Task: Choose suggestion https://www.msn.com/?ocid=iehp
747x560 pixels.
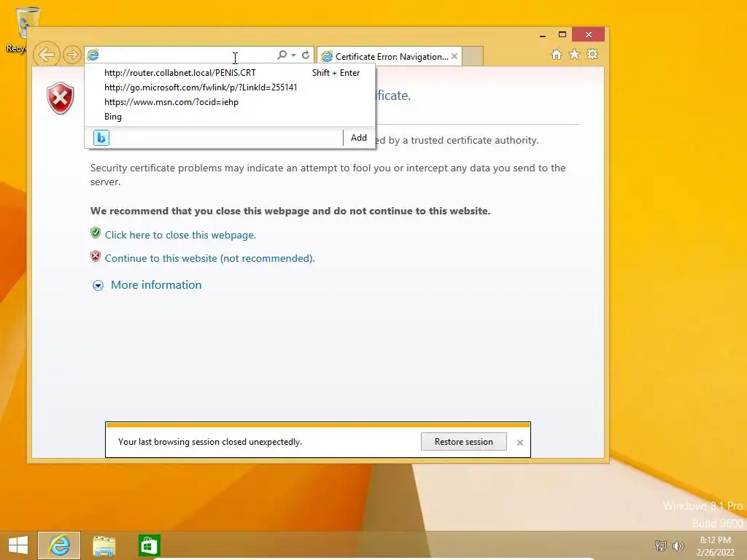Action: (x=230, y=102)
